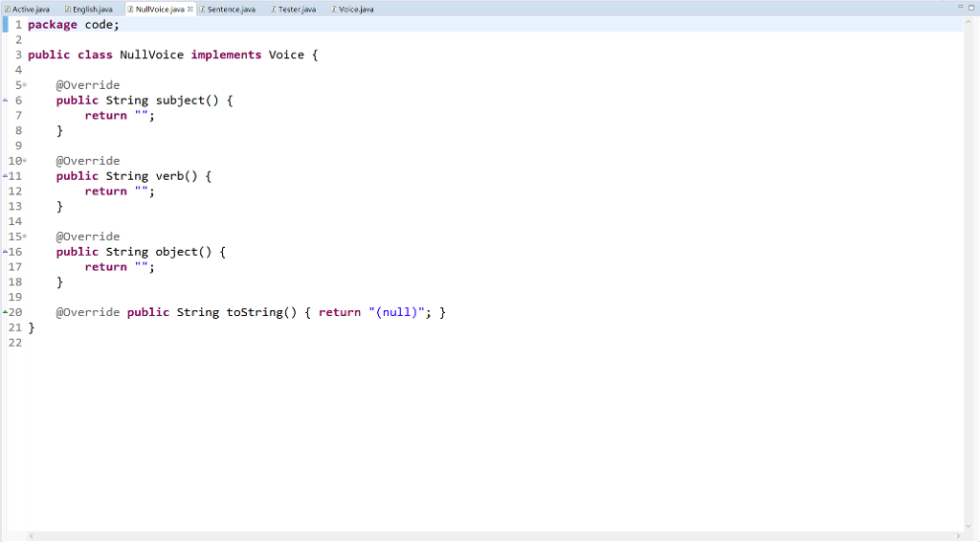Switch to the Voice.java tab
Image resolution: width=980 pixels, height=542 pixels.
tap(352, 10)
